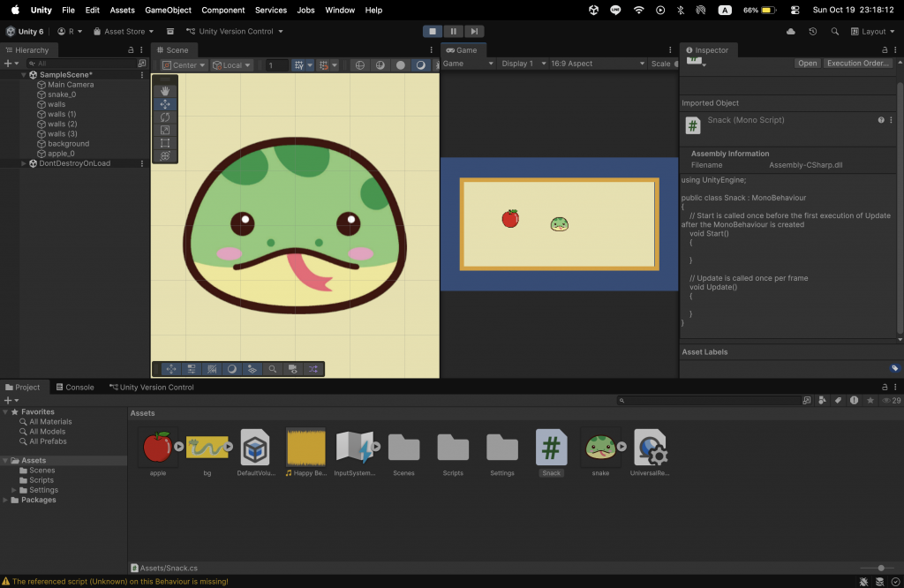Pause the game with the Pause button
Viewport: 904px width, 588px height.
tap(453, 32)
